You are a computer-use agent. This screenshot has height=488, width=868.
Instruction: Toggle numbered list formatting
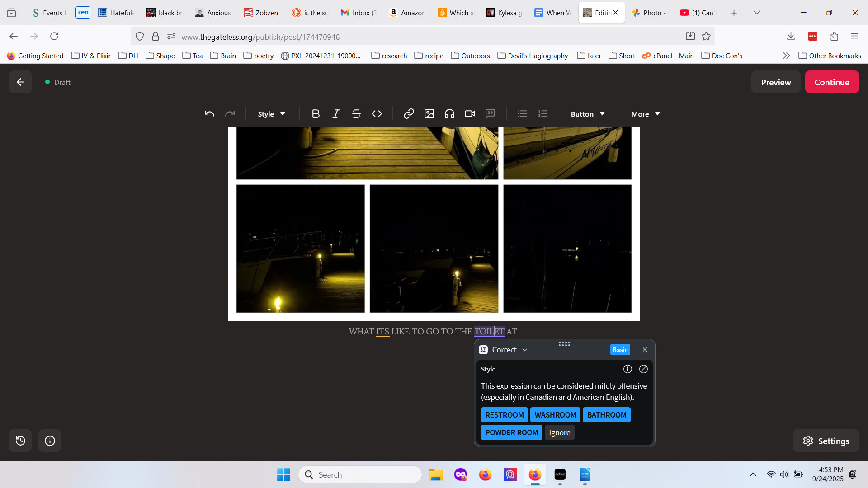click(x=543, y=114)
